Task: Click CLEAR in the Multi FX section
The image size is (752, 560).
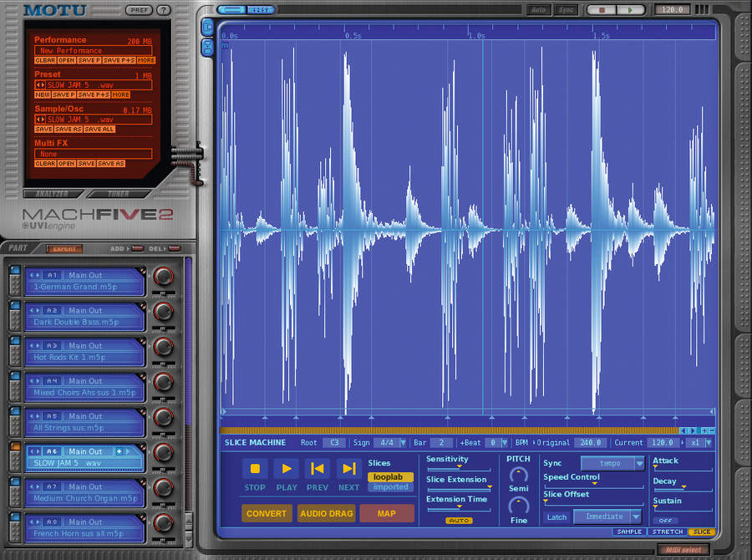Action: 45,164
